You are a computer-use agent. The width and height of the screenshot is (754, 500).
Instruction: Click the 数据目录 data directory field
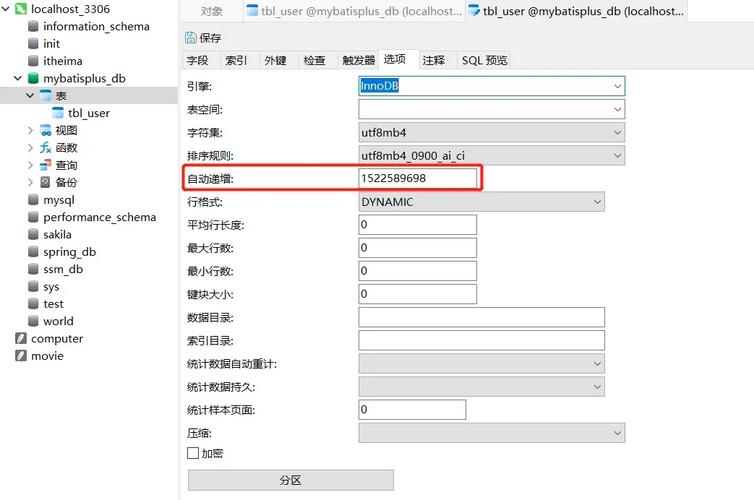click(x=481, y=317)
